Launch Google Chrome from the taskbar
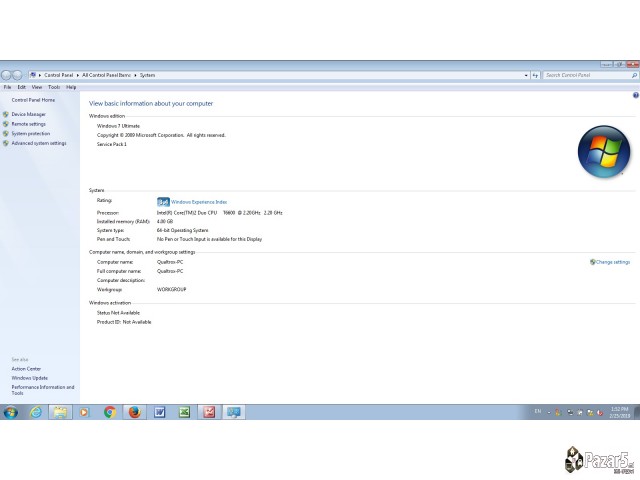 pyautogui.click(x=110, y=412)
